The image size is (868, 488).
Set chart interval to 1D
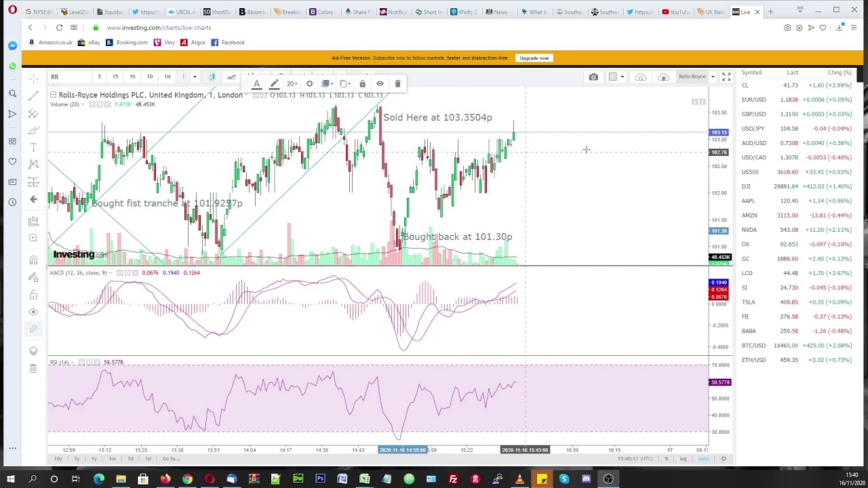150,77
